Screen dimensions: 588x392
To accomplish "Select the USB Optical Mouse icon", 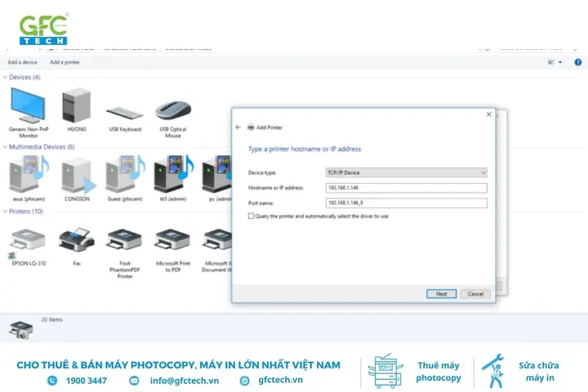I will 173,110.
